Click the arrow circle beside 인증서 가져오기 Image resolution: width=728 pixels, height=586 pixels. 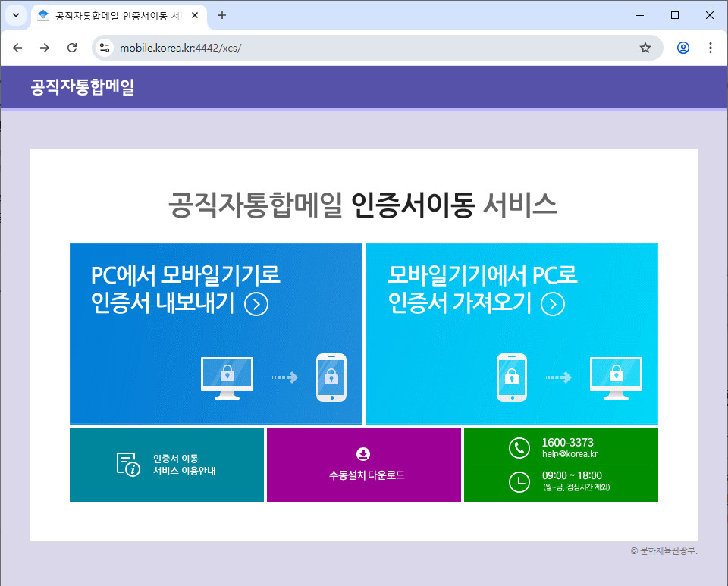click(553, 304)
